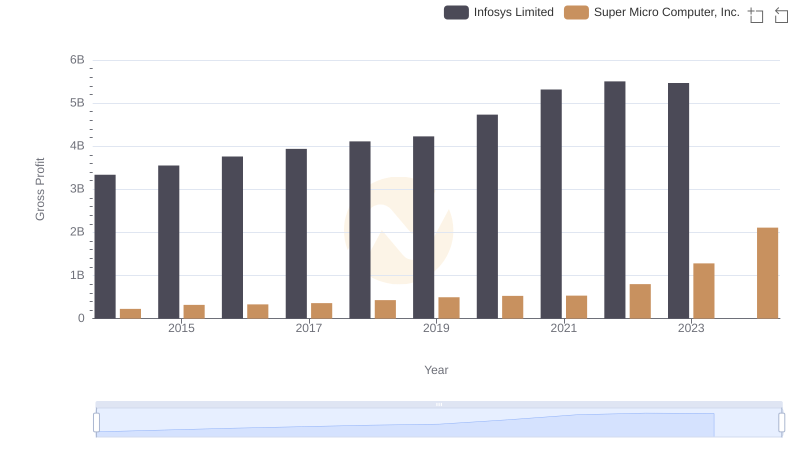The height and width of the screenshot is (461, 800).
Task: Click the '5B' y-axis label
Action: (77, 103)
